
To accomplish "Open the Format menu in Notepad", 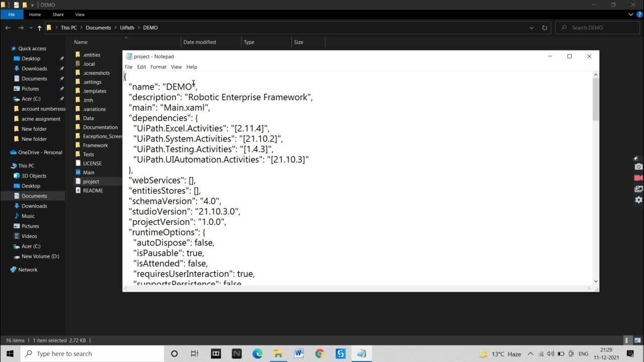I will click(x=158, y=67).
